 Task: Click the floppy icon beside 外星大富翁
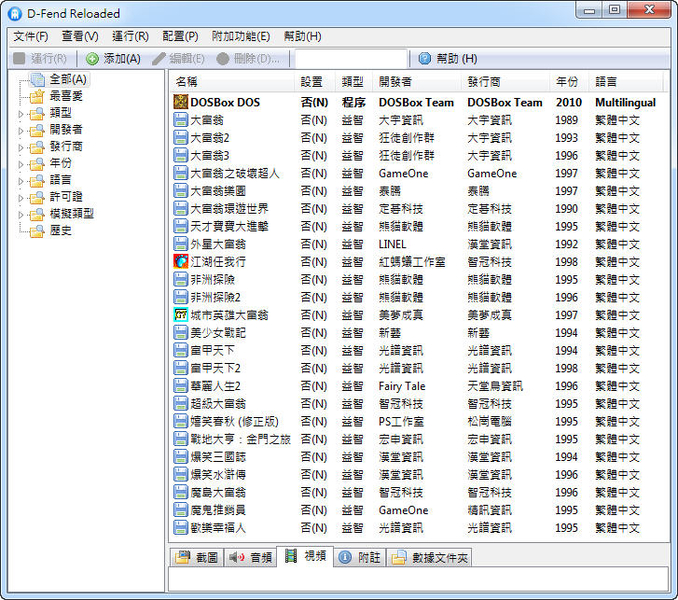coord(180,244)
